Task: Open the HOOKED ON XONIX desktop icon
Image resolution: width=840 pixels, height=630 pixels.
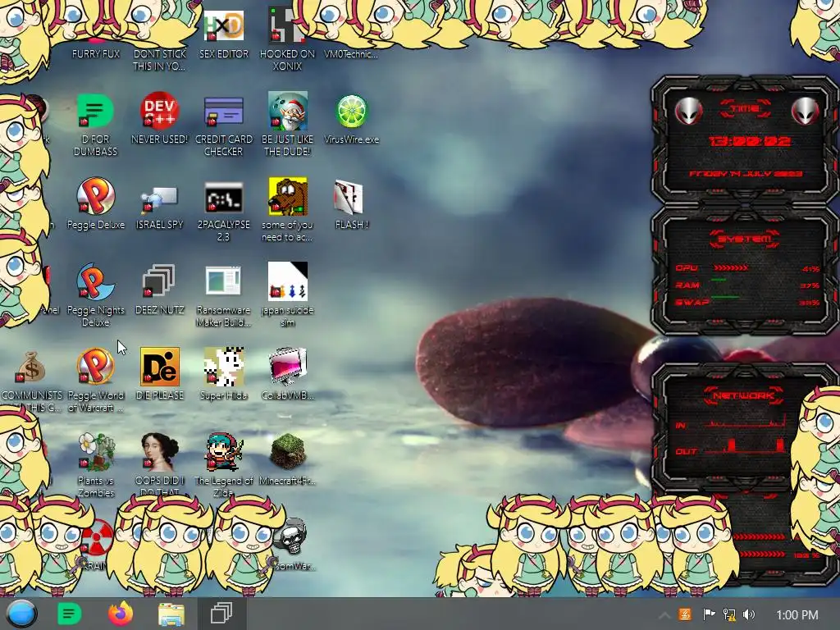Action: click(287, 25)
